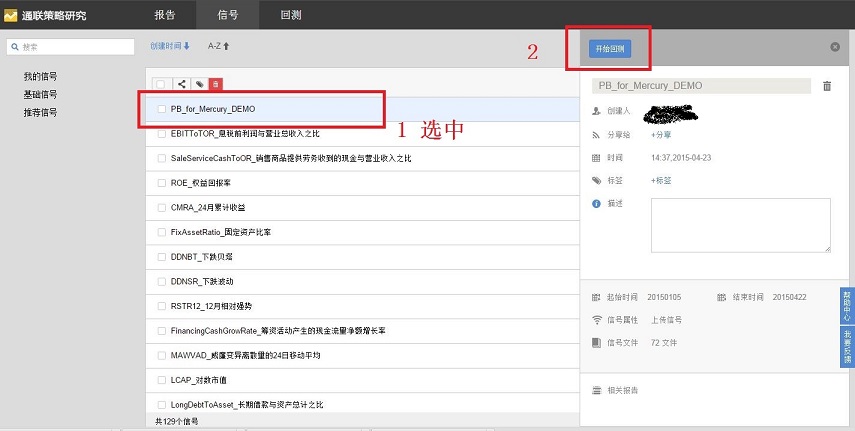Screen dimensions: 855x431
Task: Click the share icon in list toolbar
Action: [182, 84]
